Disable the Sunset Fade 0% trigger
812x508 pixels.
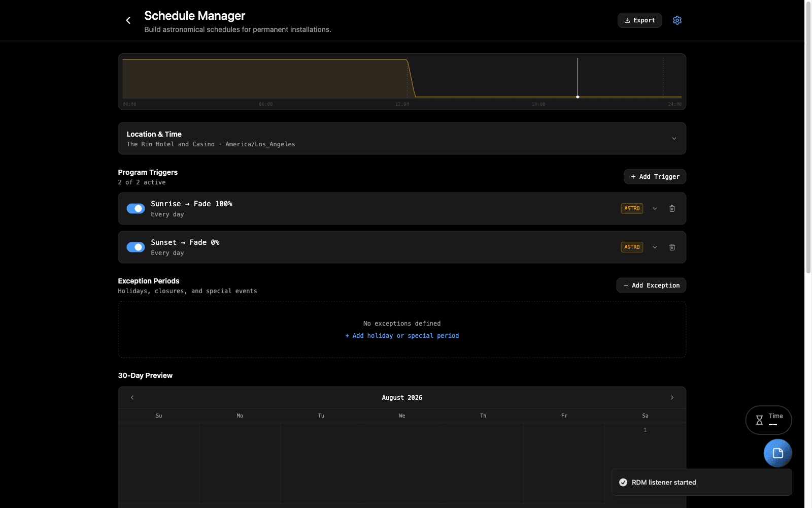click(136, 247)
